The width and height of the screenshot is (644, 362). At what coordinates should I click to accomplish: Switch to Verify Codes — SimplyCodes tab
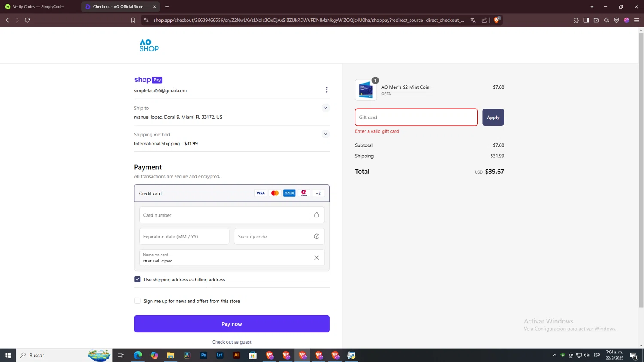(x=39, y=7)
